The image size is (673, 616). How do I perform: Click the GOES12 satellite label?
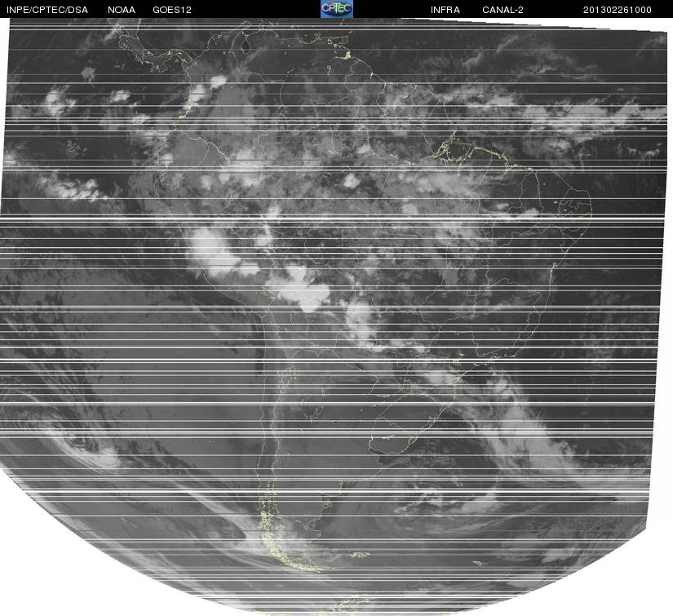tap(172, 10)
